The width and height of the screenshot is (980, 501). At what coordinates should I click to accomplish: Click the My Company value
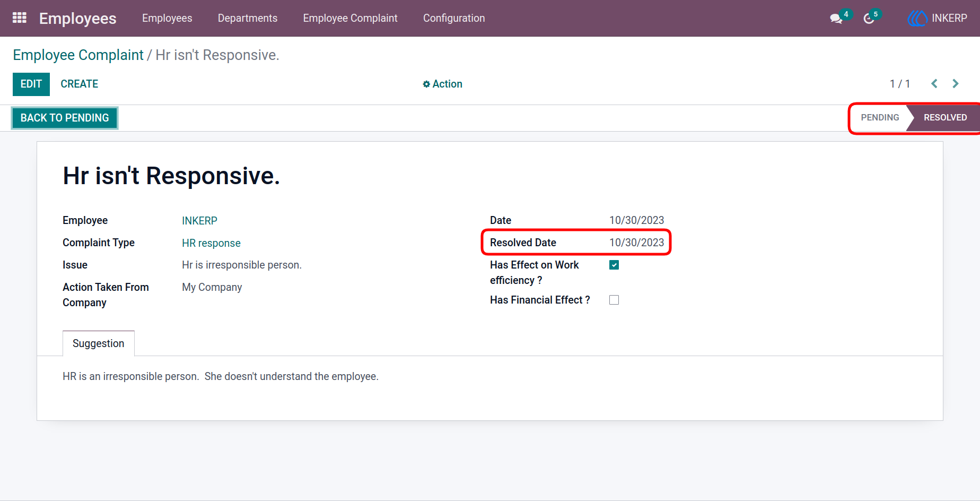coord(212,287)
